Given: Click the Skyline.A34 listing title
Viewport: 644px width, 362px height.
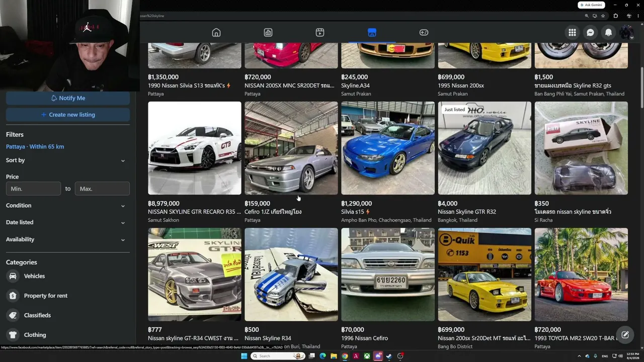Looking at the screenshot, I should pyautogui.click(x=355, y=85).
